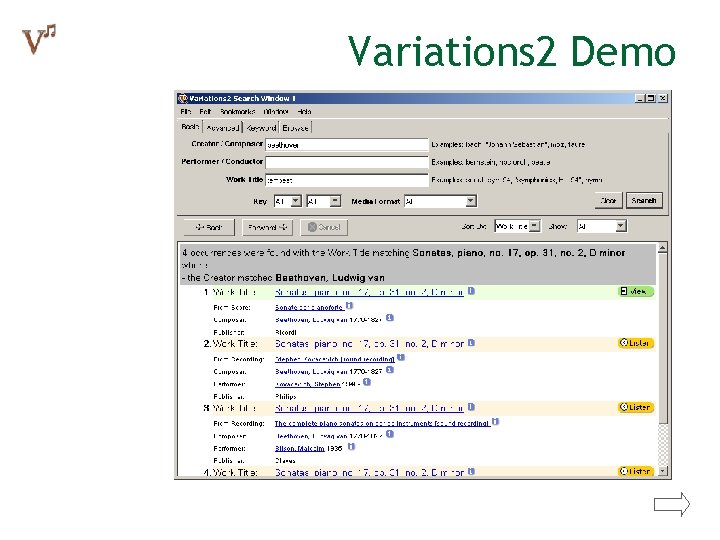Open the Kovacevich, Stephen performer link
Image resolution: width=720 pixels, height=540 pixels.
pos(308,384)
